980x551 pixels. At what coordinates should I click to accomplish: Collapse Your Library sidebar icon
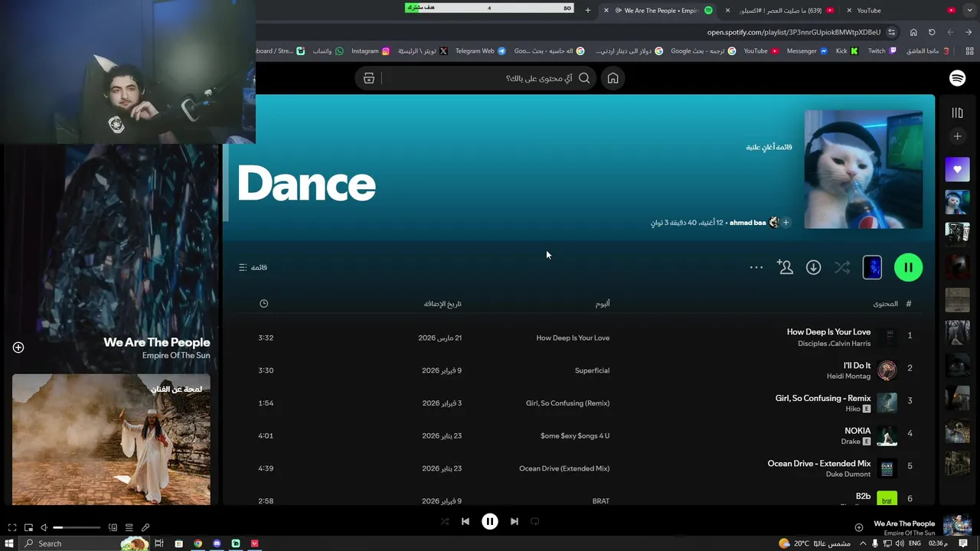[x=957, y=112]
